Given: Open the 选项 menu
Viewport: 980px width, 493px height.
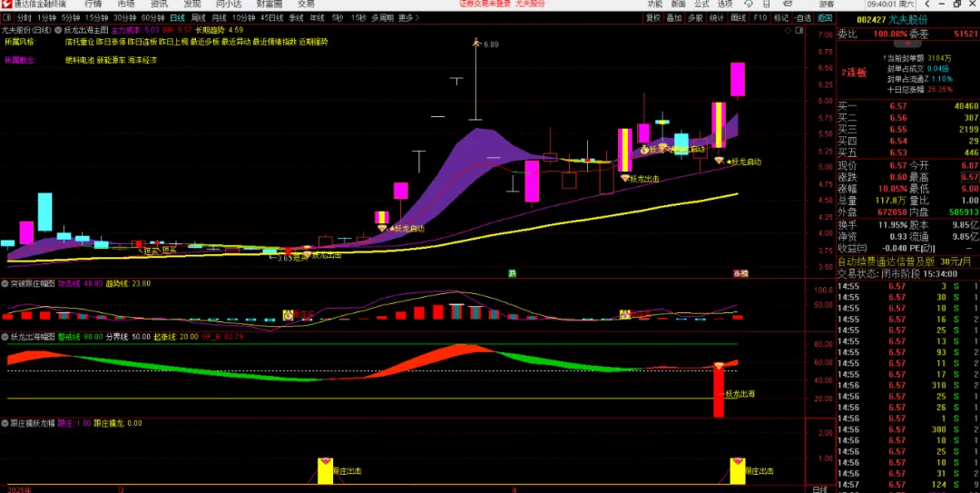Looking at the screenshot, I should point(724,4).
